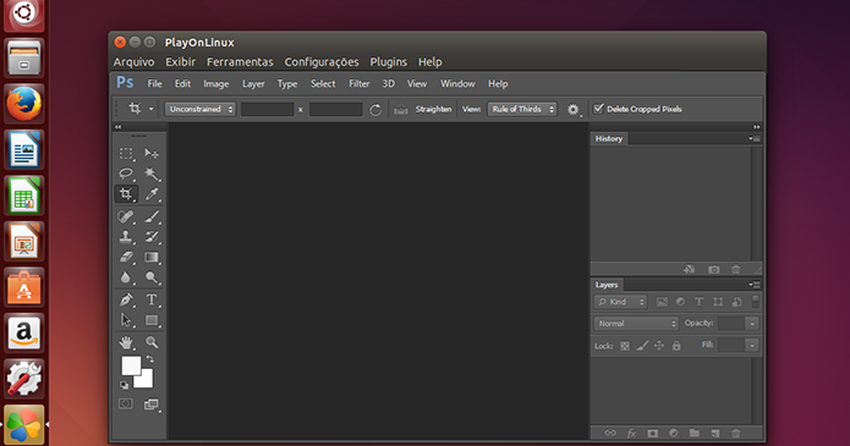Open the Filter menu in Photoshop
Viewport: 850px width, 446px height.
point(359,84)
